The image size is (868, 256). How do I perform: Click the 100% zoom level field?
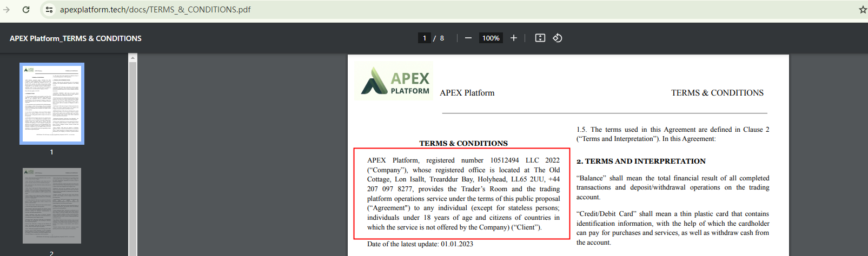(x=491, y=38)
